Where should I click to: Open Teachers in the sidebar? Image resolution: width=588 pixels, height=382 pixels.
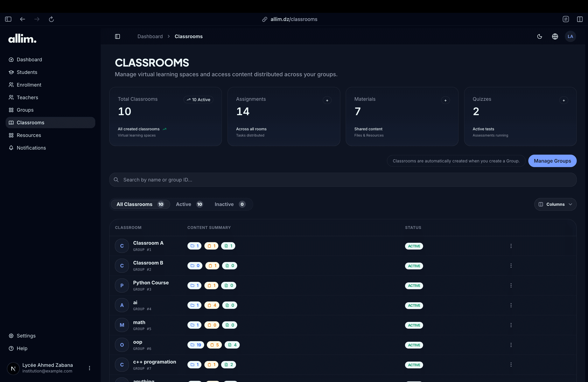[50, 97]
